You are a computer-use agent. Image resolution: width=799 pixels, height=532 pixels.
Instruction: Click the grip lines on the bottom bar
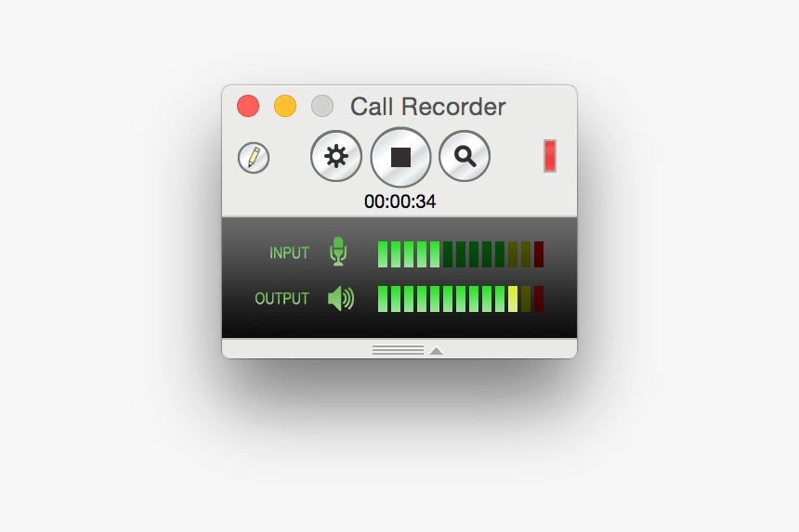398,350
